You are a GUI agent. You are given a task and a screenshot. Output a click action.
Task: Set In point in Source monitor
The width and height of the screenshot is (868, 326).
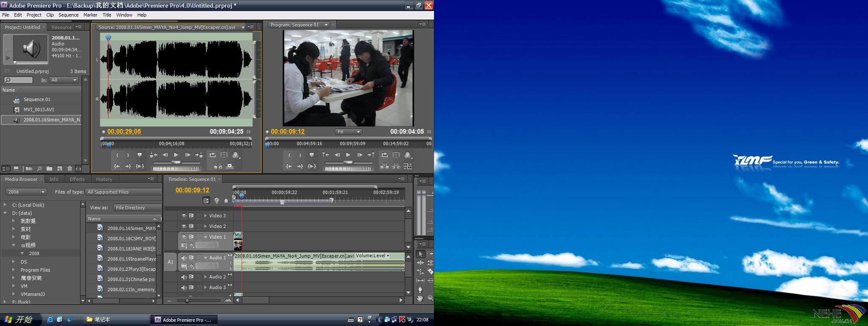point(117,155)
